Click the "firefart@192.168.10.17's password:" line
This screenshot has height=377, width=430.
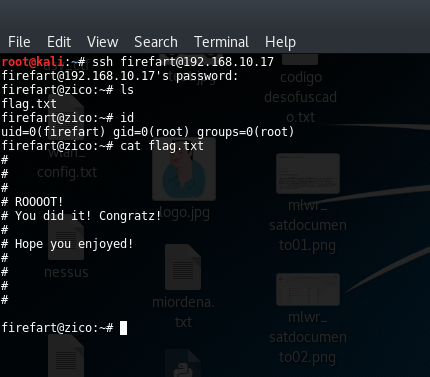pyautogui.click(x=120, y=76)
